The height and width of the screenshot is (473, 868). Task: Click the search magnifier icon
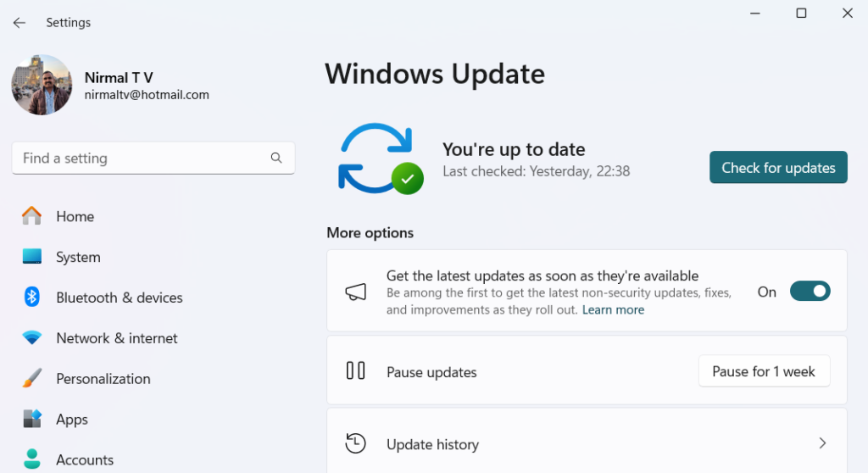coord(276,158)
